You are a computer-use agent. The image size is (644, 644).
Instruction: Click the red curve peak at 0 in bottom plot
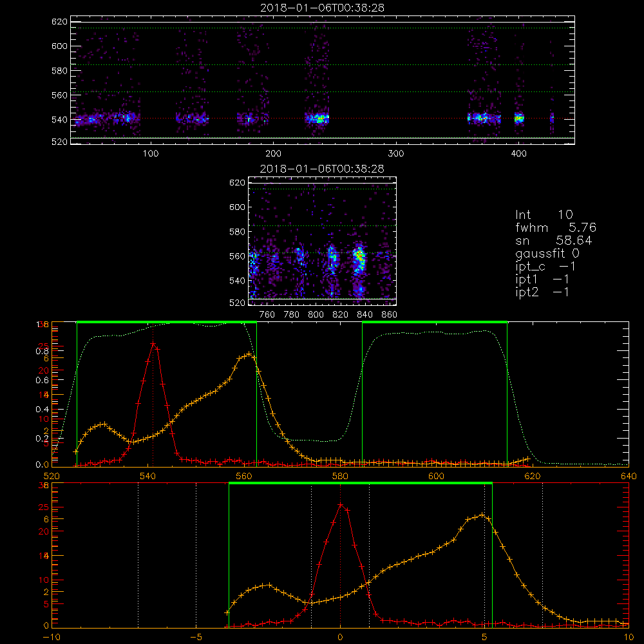341,504
